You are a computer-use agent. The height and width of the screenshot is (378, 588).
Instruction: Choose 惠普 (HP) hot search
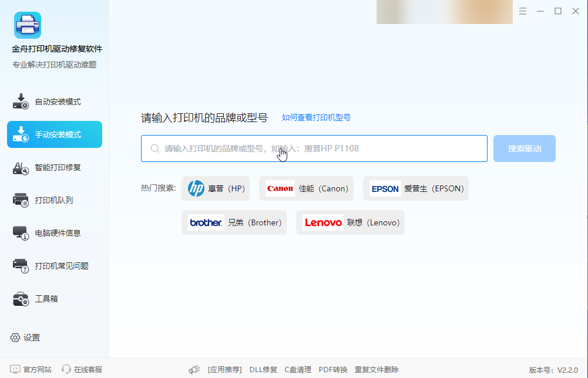click(216, 188)
